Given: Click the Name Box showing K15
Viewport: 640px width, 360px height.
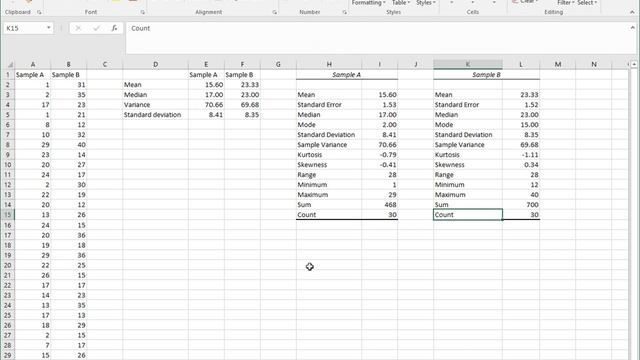Looking at the screenshot, I should click(x=24, y=28).
